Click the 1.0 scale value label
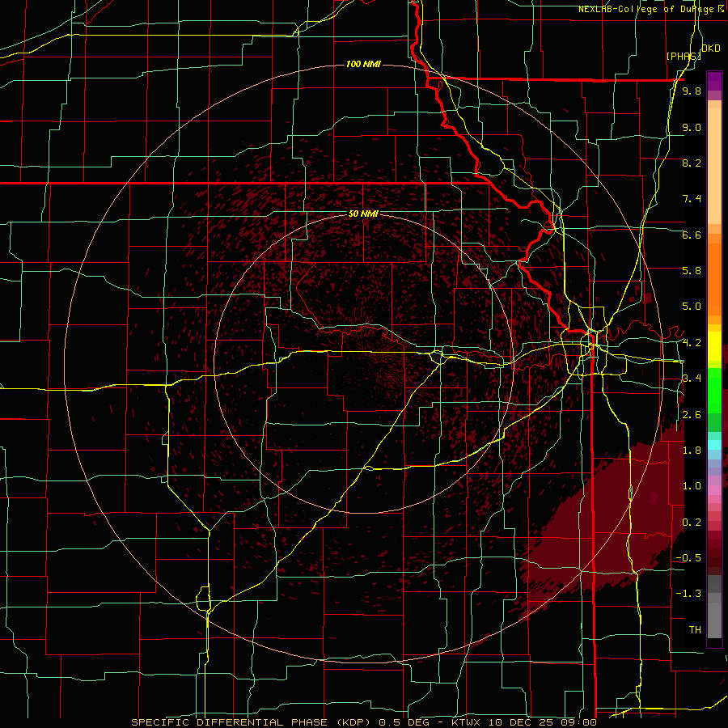 (x=692, y=486)
